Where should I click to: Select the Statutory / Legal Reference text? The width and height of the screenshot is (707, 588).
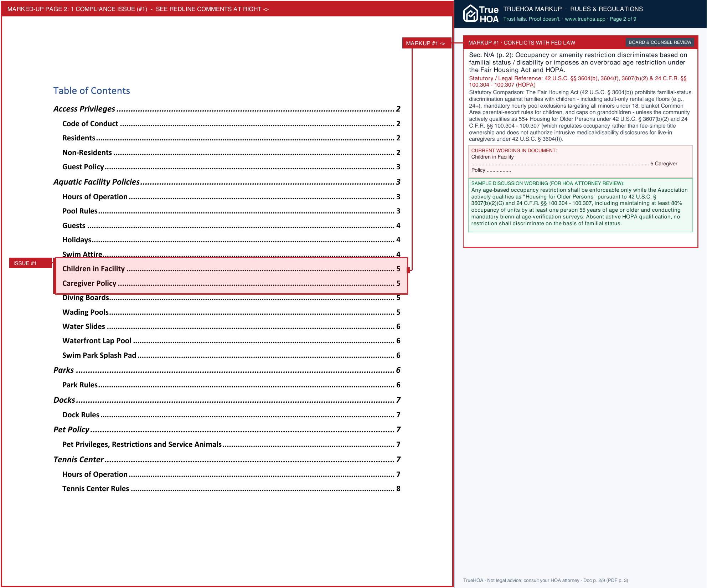(x=578, y=82)
